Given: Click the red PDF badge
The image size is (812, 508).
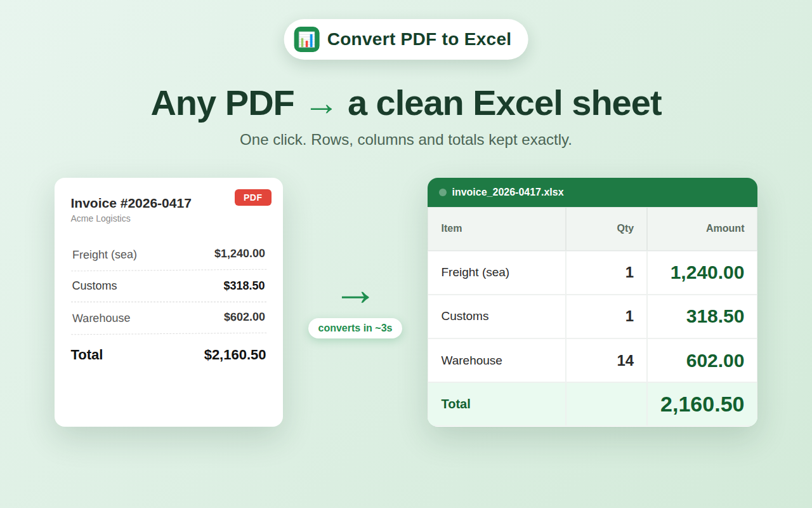Looking at the screenshot, I should pos(253,197).
